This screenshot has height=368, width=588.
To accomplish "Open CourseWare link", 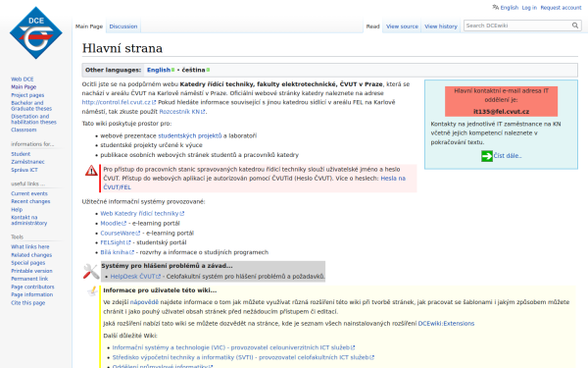I will coord(120,233).
